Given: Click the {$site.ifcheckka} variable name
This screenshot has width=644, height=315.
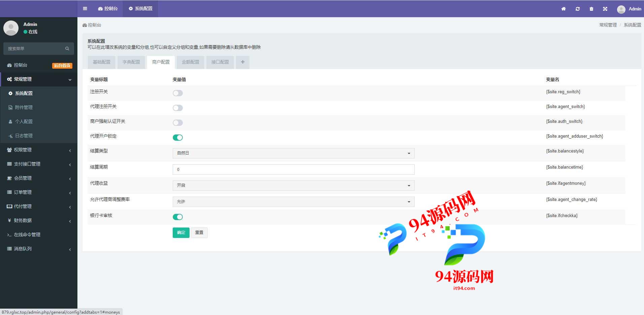Looking at the screenshot, I should [x=562, y=215].
